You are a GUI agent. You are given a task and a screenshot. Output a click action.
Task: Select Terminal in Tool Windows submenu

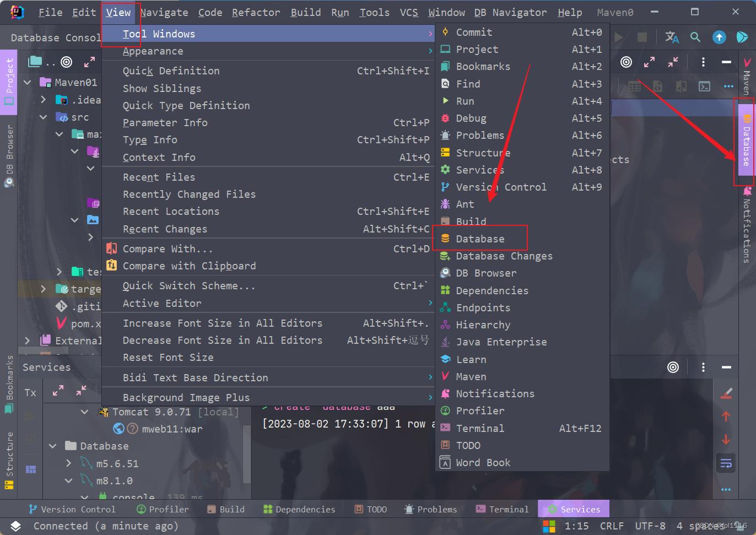(522, 428)
